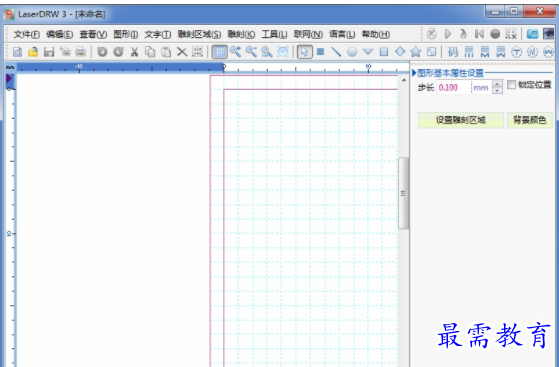
Task: Click the 步长 0.100 input field
Action: pos(453,87)
